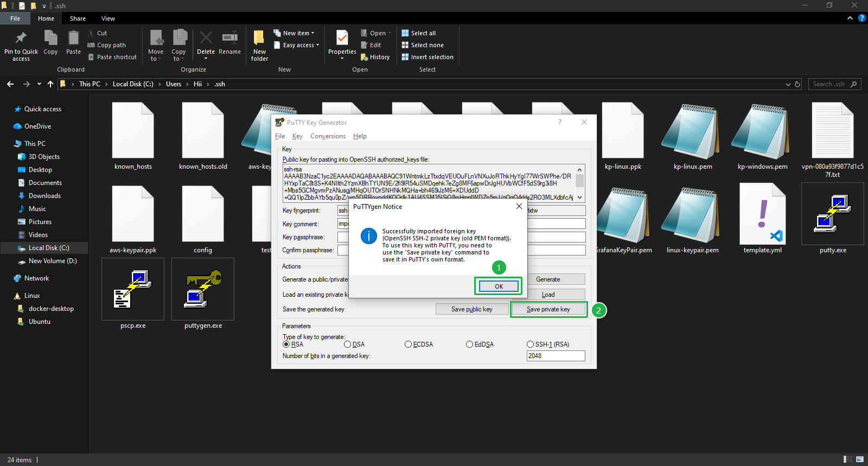Click History in the Open group
The width and height of the screenshot is (868, 466).
click(x=375, y=57)
